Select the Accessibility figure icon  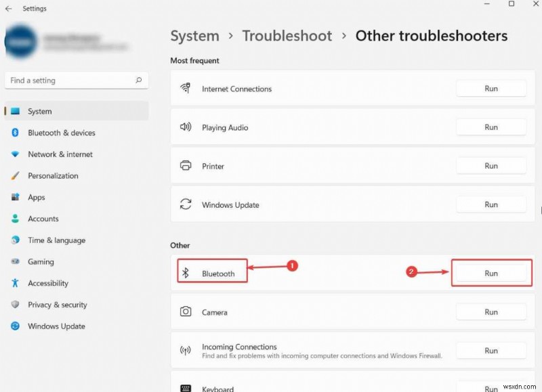(x=15, y=283)
